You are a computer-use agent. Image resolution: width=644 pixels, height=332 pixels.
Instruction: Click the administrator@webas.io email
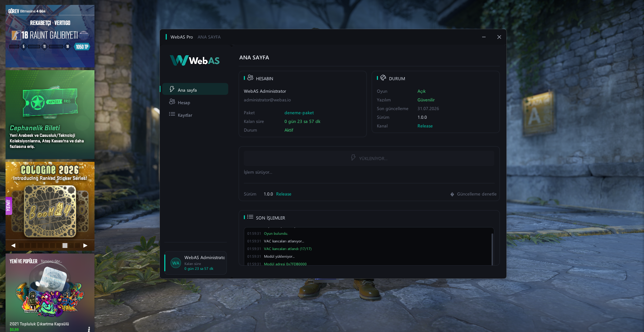267,100
